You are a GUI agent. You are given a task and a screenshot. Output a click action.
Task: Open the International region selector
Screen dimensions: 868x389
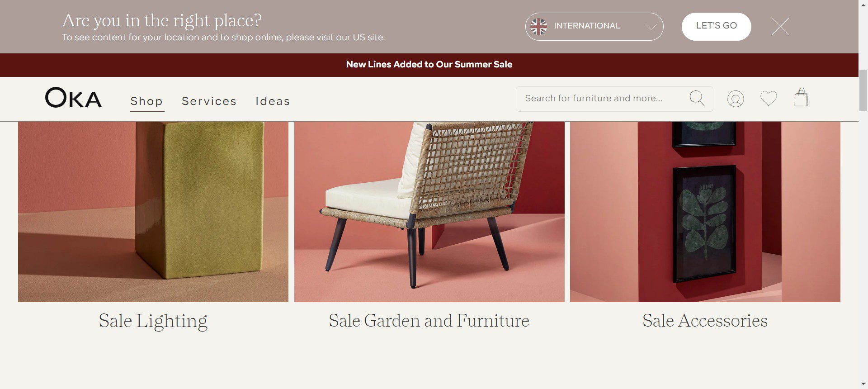click(594, 27)
